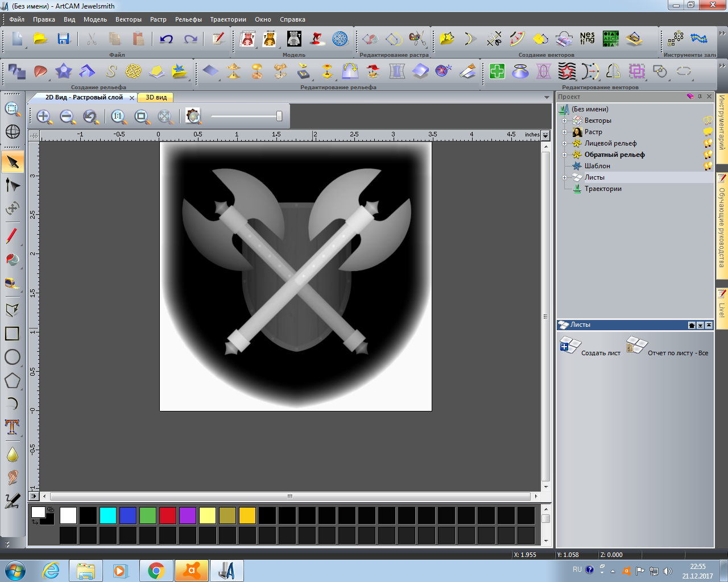Select the Create Polygon tool
Image resolution: width=728 pixels, height=582 pixels.
click(x=13, y=380)
